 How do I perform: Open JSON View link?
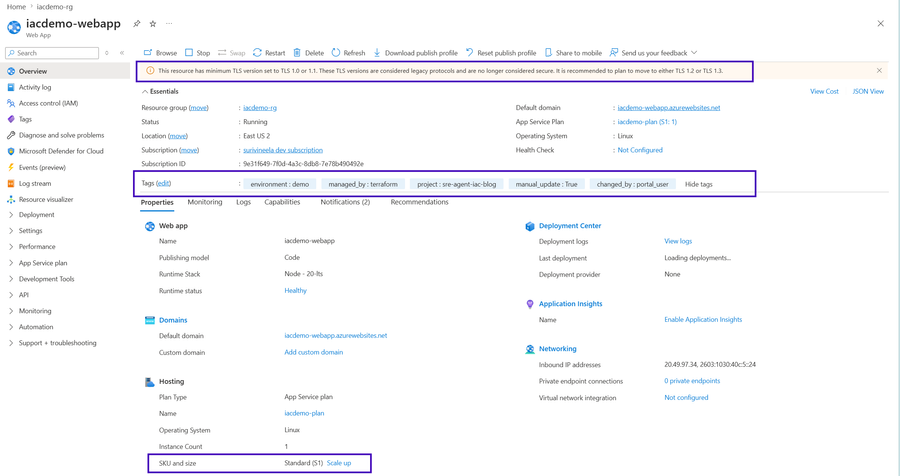point(868,91)
